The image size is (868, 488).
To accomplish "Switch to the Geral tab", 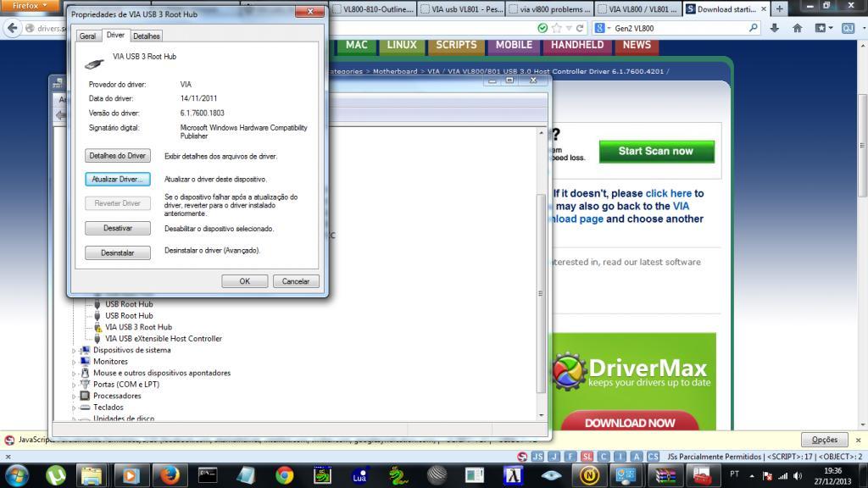I will [x=87, y=36].
